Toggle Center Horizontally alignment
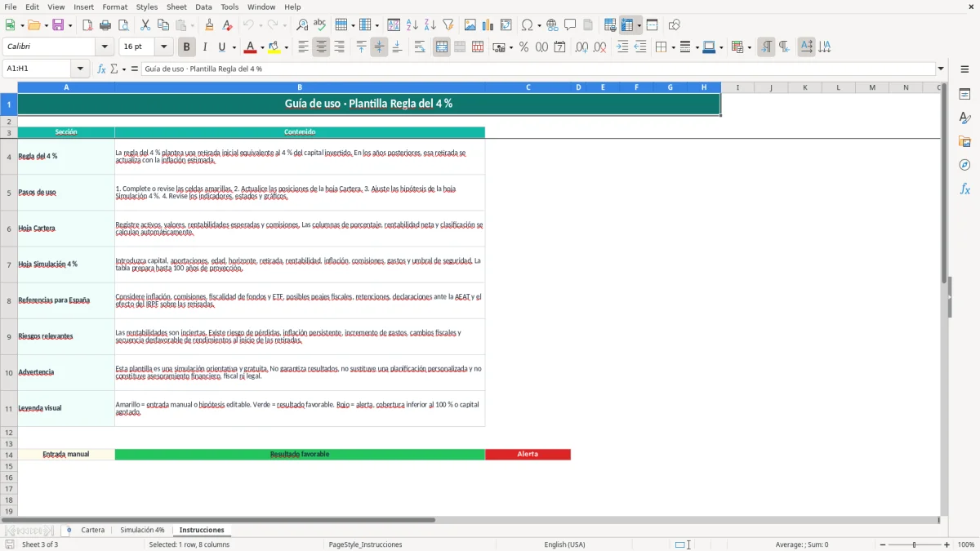Viewport: 980px width, 551px height. click(321, 47)
